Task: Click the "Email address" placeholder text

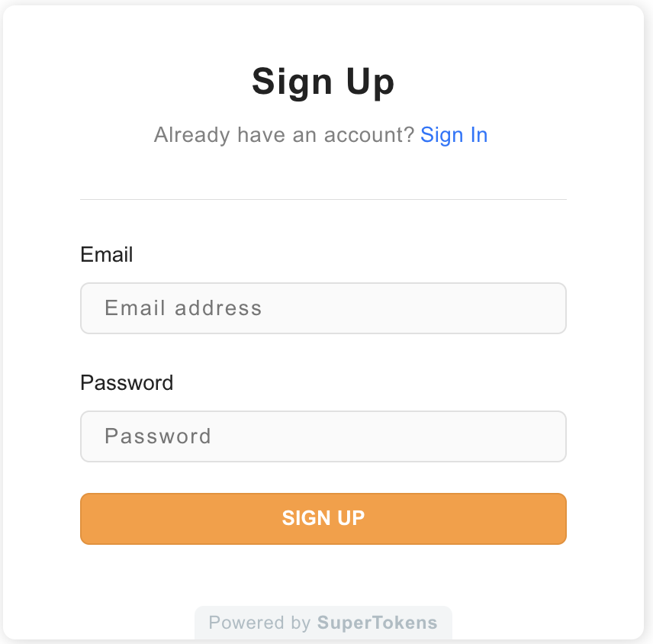Action: pos(183,308)
